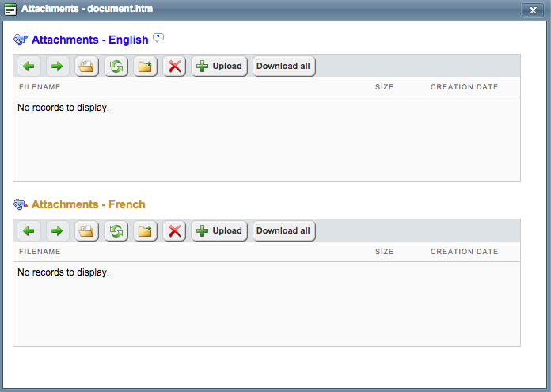Open folder icon in English attachments toolbar
551x392 pixels.
[86, 66]
